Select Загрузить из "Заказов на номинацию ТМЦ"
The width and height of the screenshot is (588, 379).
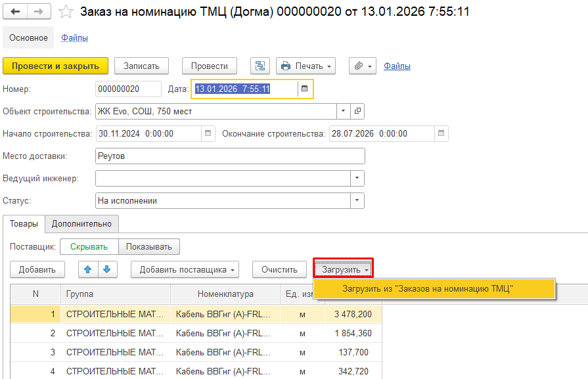click(x=427, y=288)
